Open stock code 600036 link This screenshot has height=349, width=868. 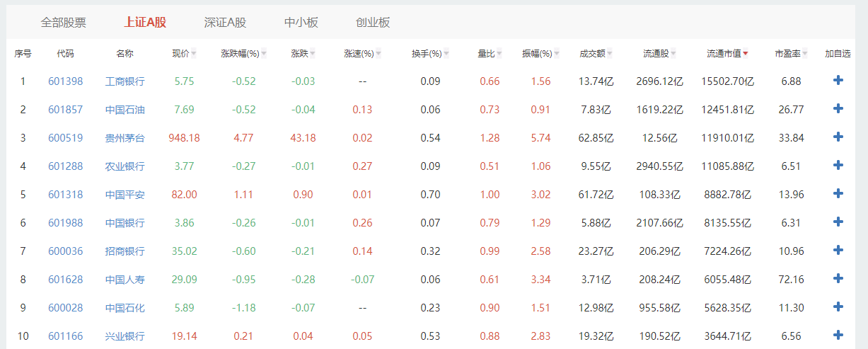pyautogui.click(x=65, y=251)
